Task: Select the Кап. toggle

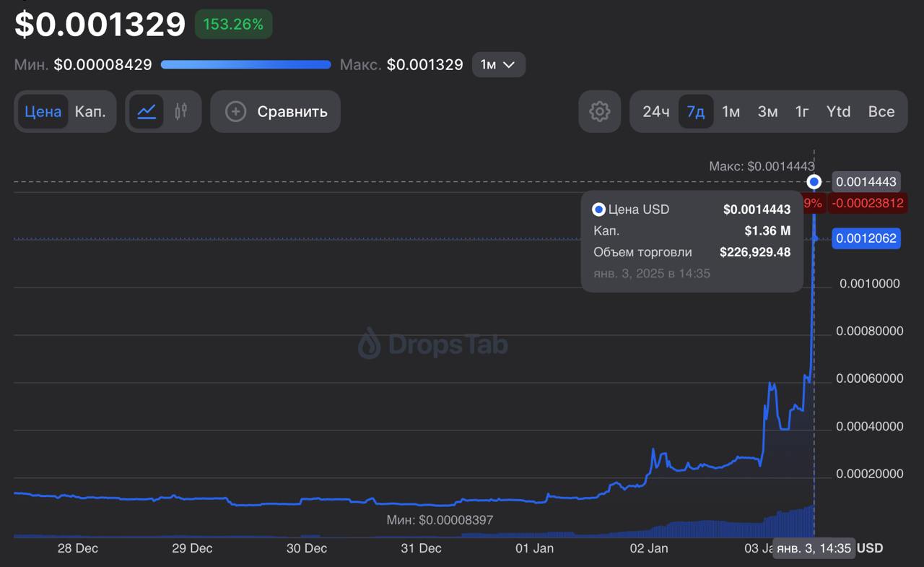Action: tap(90, 111)
